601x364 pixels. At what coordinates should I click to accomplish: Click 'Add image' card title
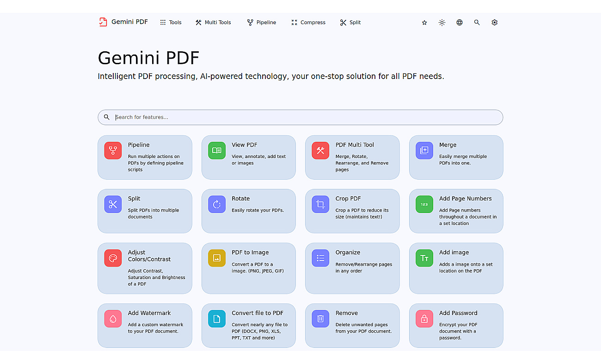454,253
